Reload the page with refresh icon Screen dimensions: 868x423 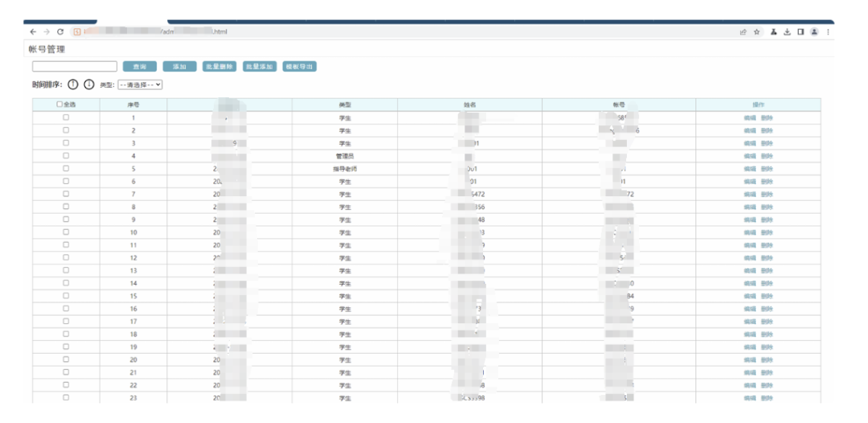tap(60, 32)
